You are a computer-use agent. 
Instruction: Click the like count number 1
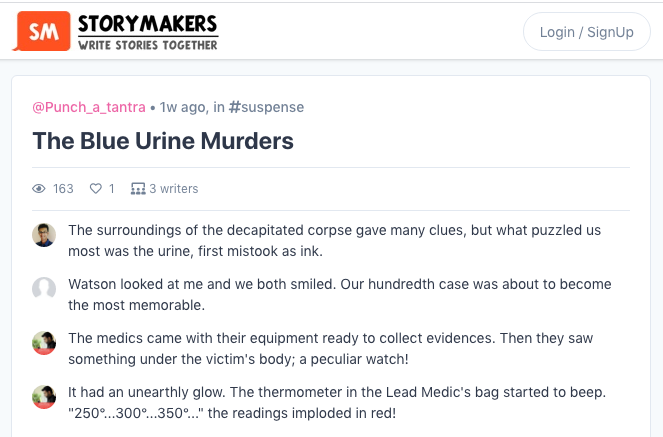point(112,188)
